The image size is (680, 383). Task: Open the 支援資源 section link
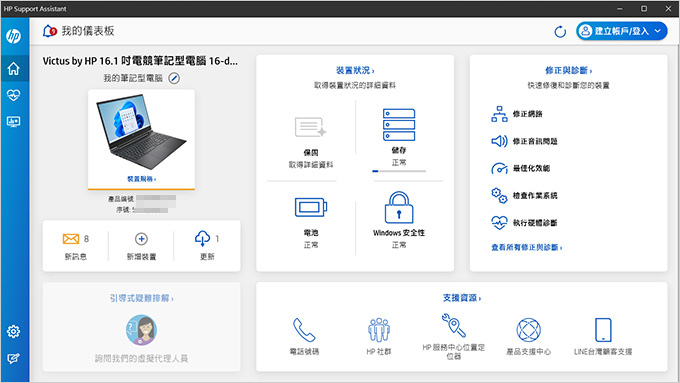pyautogui.click(x=461, y=298)
